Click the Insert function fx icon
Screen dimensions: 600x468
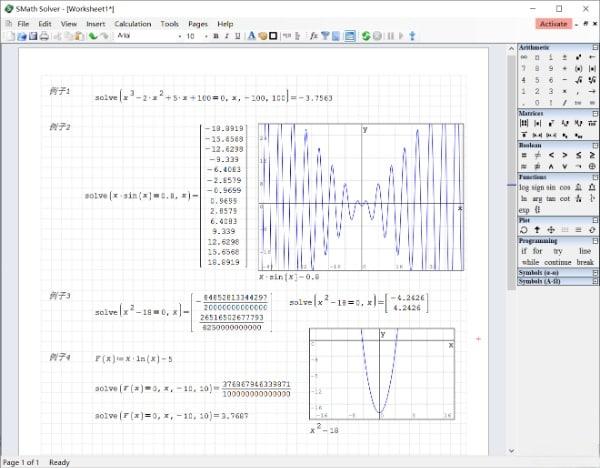[x=313, y=36]
